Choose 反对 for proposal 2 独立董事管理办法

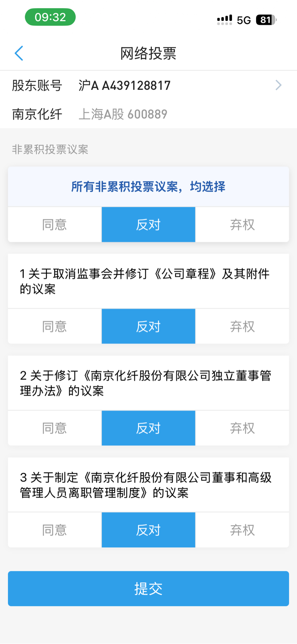pyautogui.click(x=148, y=428)
